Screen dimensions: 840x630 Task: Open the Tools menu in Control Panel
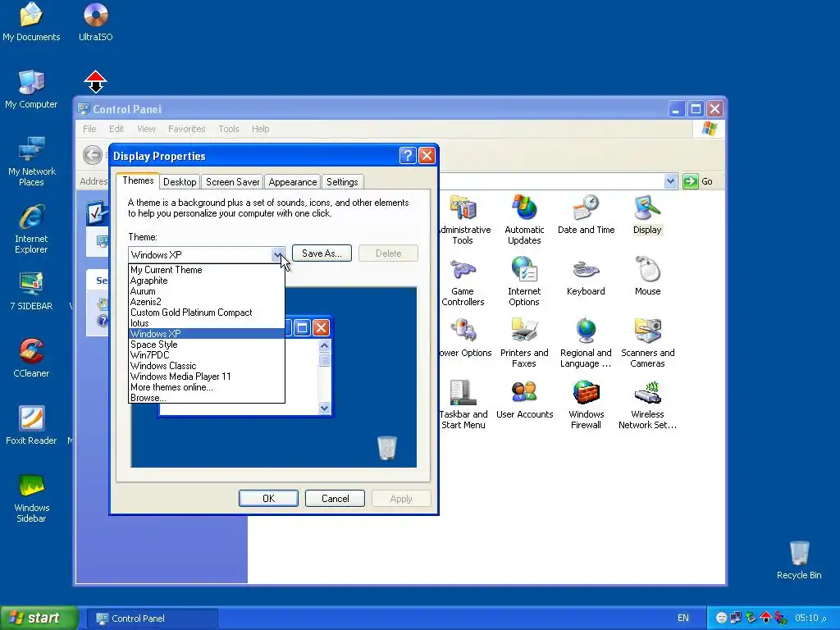(x=229, y=129)
